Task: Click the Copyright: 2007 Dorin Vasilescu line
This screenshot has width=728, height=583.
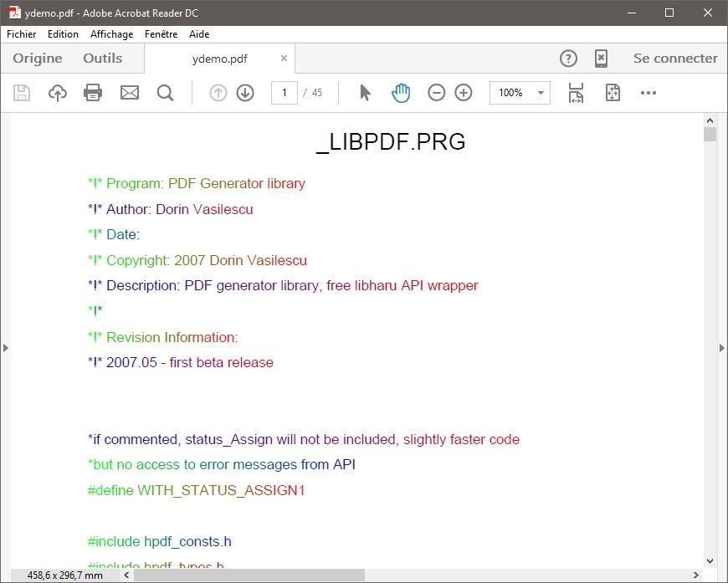Action: click(197, 260)
